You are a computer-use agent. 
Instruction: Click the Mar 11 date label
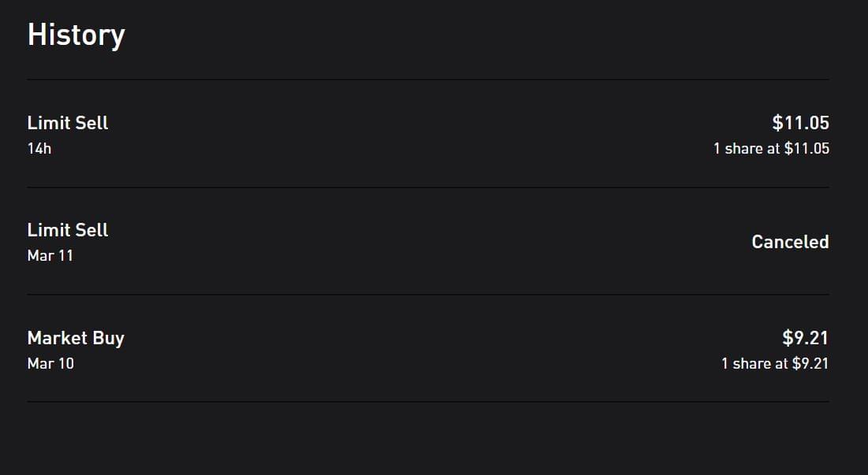click(x=50, y=255)
